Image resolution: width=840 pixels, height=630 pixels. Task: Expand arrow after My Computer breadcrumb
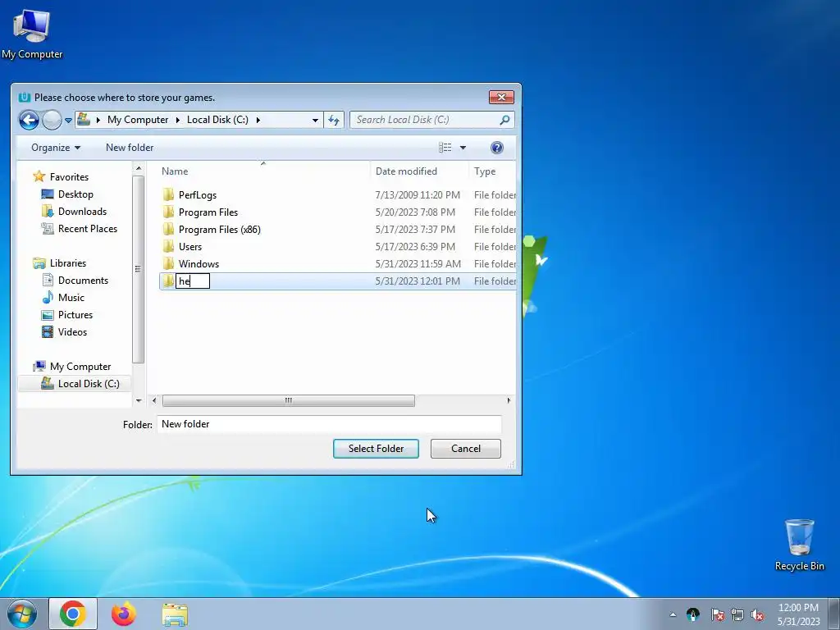178,120
